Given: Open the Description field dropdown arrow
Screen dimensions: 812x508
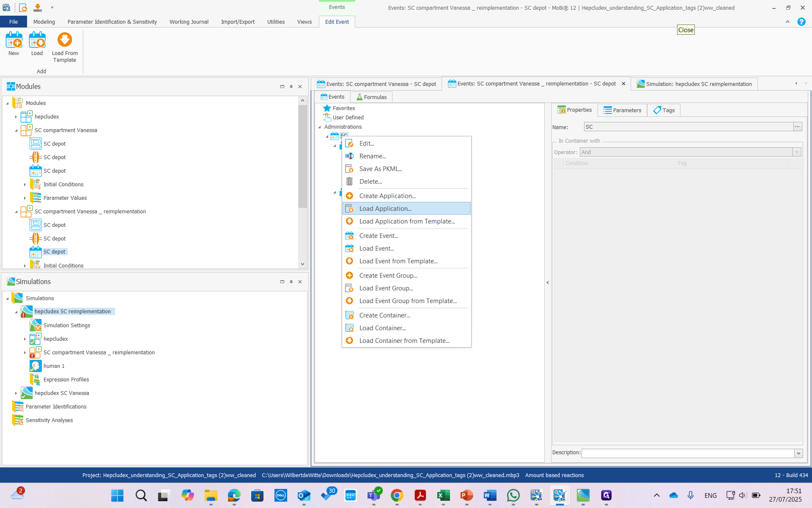Looking at the screenshot, I should (798, 453).
